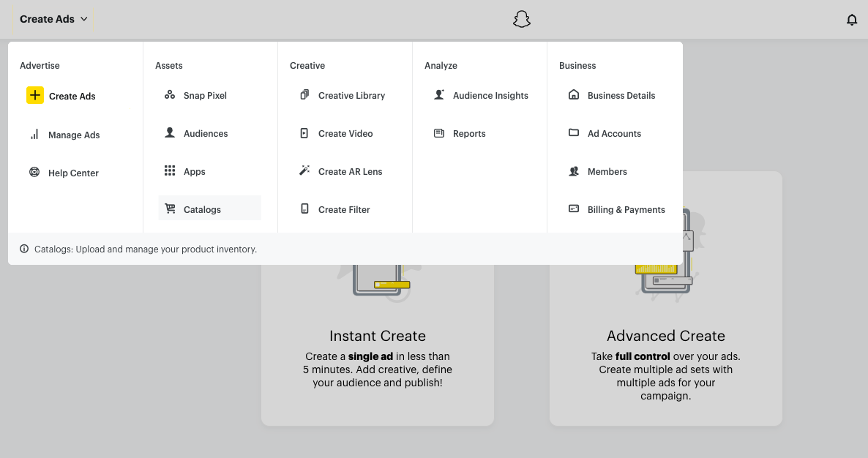Click the Creative column heading
Screen dimensions: 868x458
[x=307, y=65]
